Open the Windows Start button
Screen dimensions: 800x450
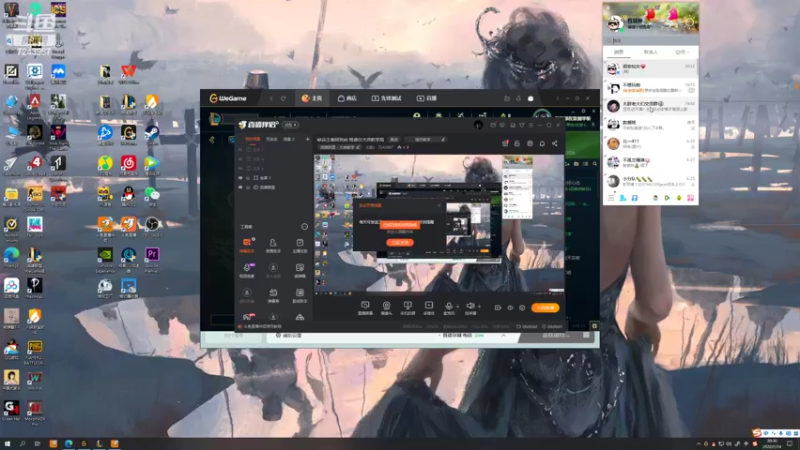tap(7, 444)
